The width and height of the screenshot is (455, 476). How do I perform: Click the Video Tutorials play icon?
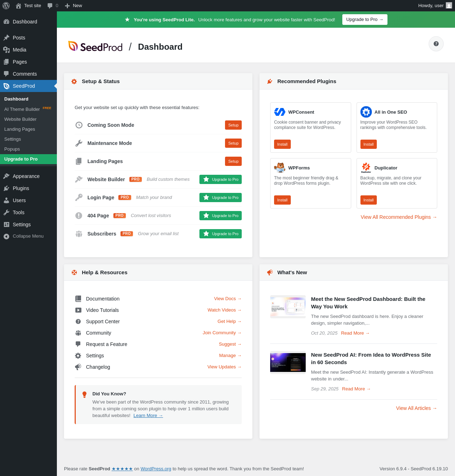point(78,310)
